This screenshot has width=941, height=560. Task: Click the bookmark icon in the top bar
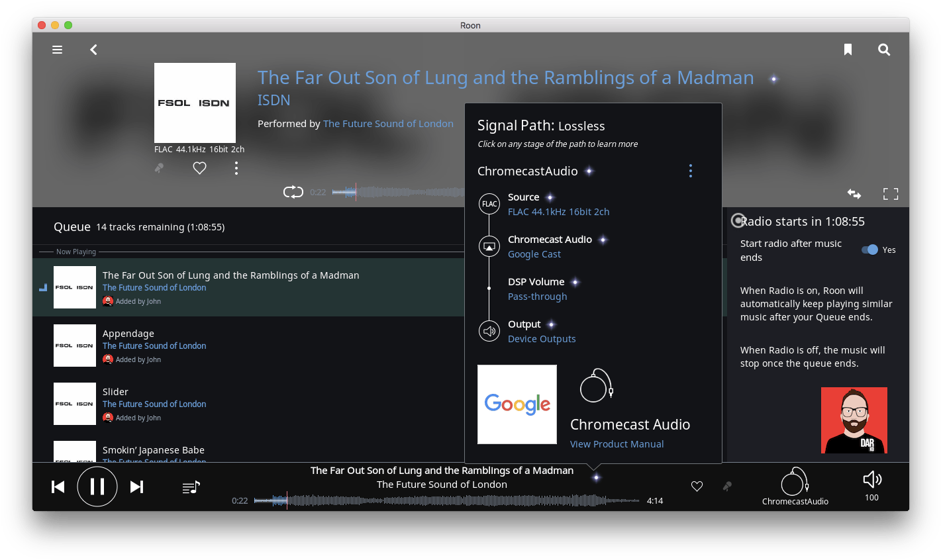[x=848, y=49]
